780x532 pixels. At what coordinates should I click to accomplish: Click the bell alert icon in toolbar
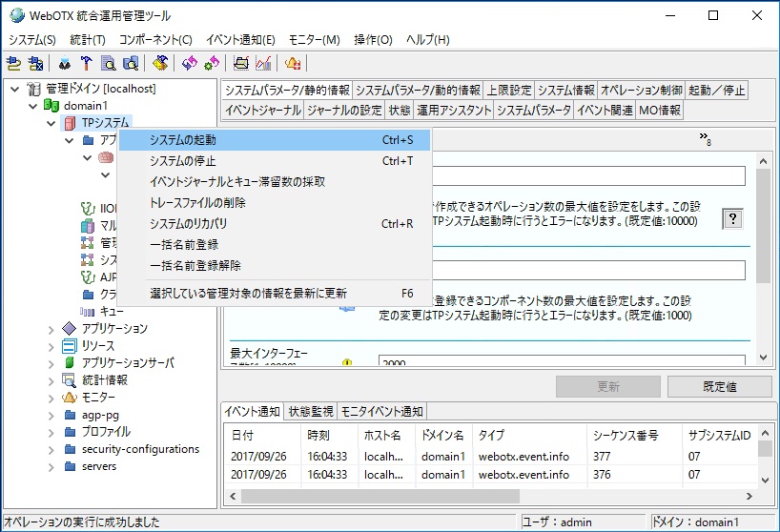tap(293, 63)
